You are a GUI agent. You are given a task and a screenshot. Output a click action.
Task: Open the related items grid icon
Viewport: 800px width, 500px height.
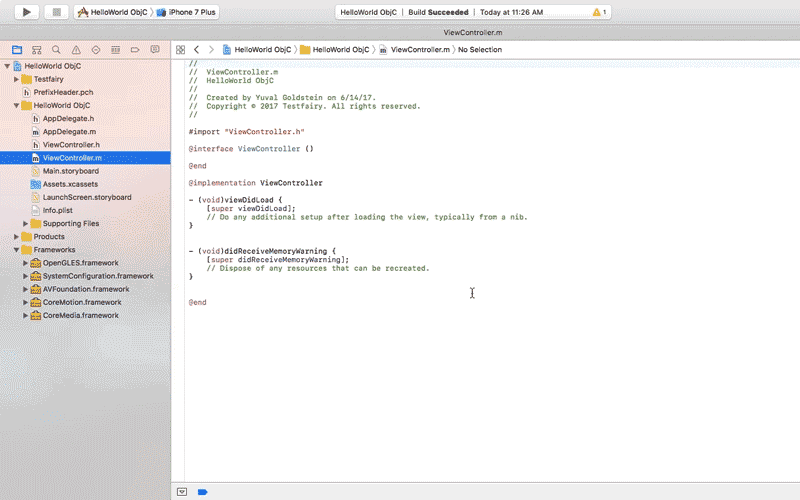[180, 49]
